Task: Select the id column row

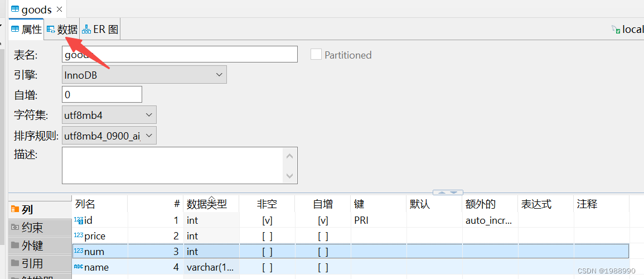Action: [351, 220]
